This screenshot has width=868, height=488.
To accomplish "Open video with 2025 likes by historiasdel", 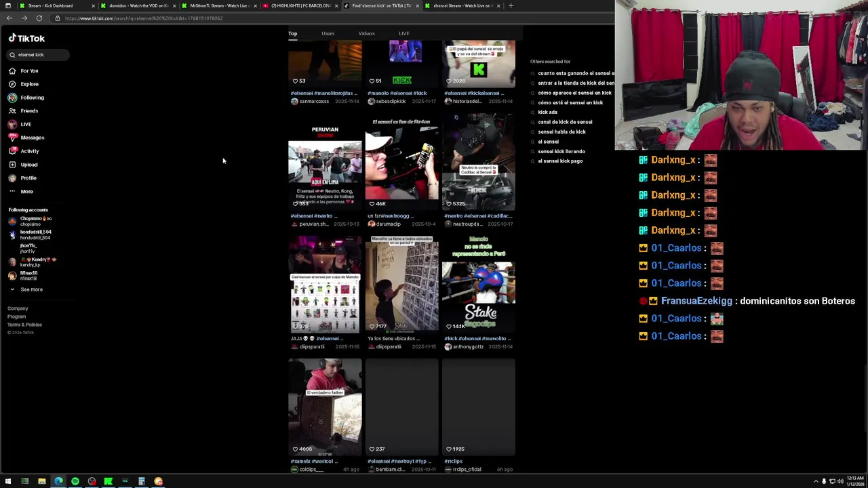I will [478, 64].
